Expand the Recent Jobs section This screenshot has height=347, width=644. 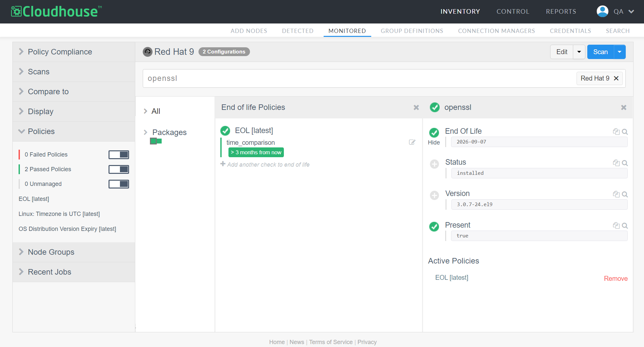[x=74, y=272]
